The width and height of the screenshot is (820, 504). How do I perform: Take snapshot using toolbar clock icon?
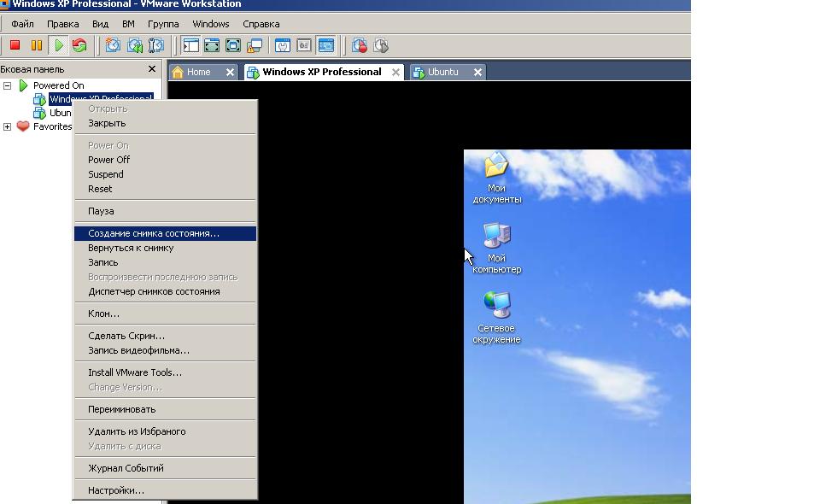pos(113,45)
